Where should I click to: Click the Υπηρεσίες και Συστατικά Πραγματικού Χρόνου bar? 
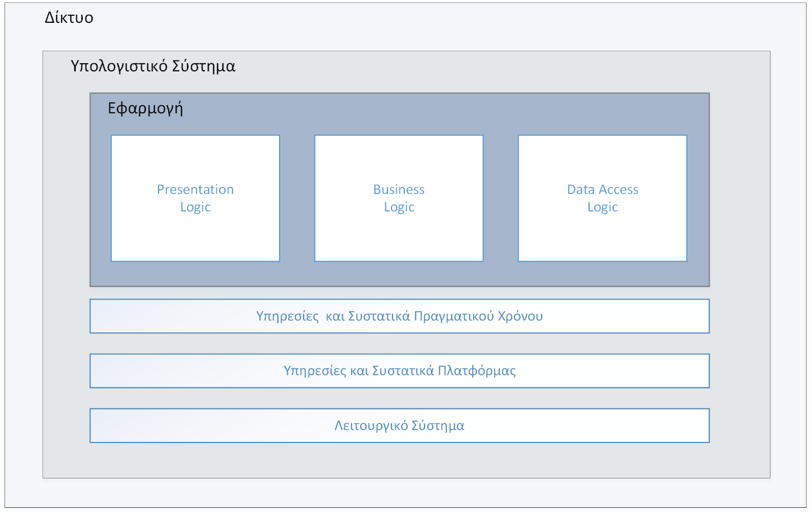click(x=399, y=316)
